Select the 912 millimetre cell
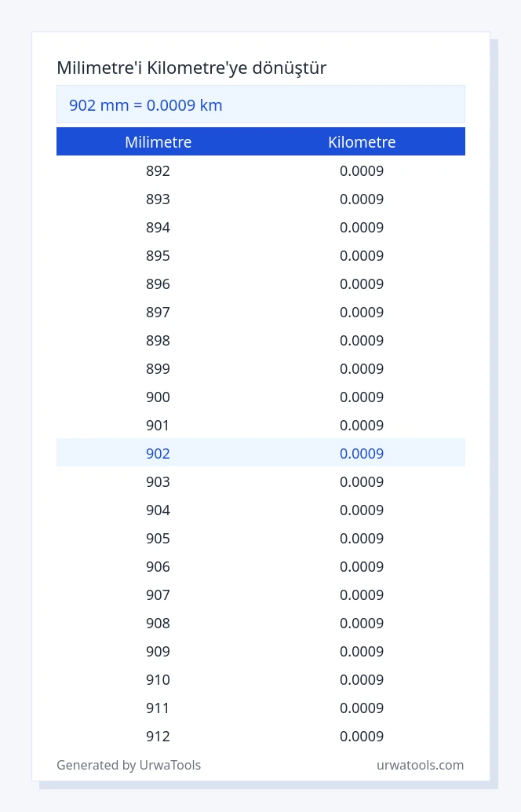The width and height of the screenshot is (521, 812). 158,737
